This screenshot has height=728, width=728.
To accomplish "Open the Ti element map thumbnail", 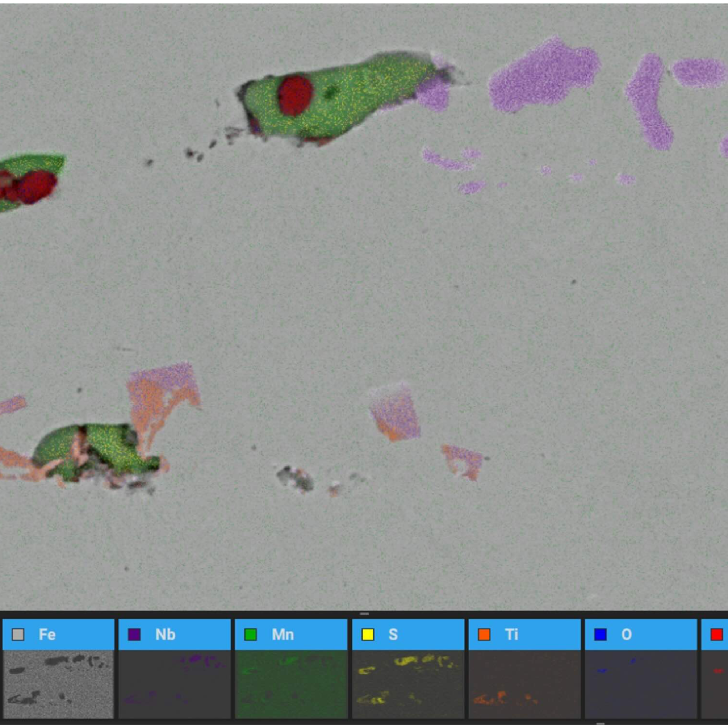I will (525, 684).
